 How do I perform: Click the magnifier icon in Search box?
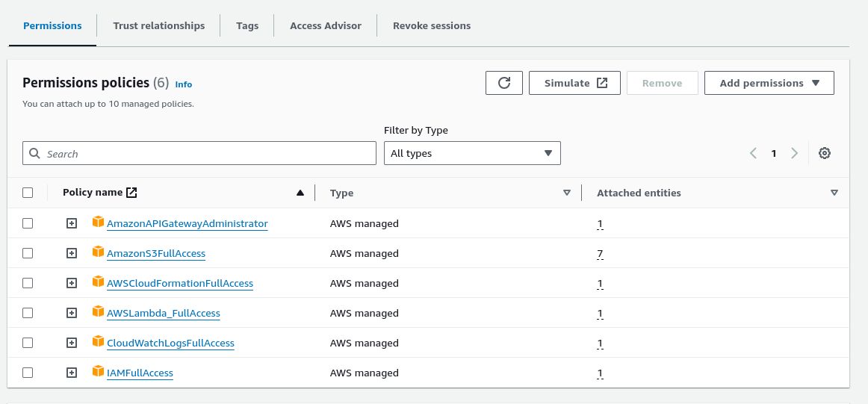[34, 153]
